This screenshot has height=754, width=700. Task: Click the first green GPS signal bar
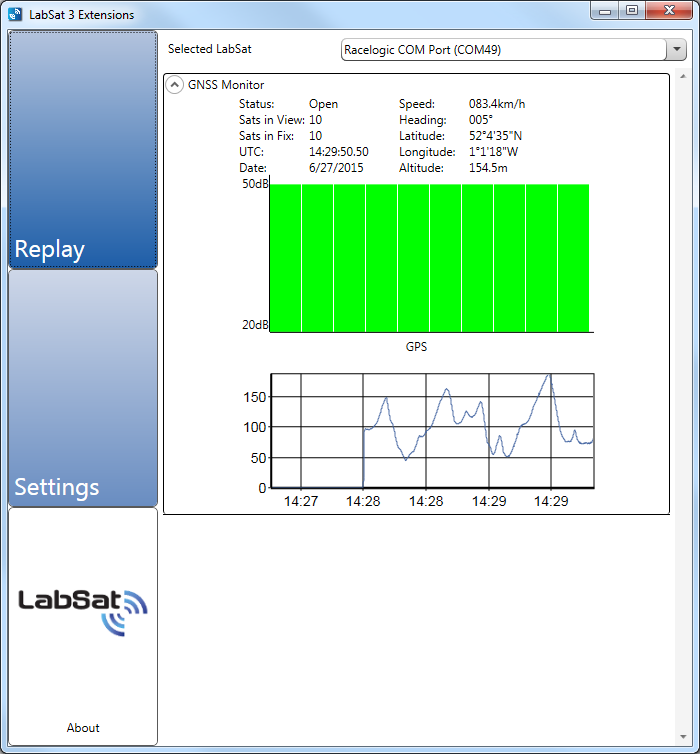[x=286, y=258]
